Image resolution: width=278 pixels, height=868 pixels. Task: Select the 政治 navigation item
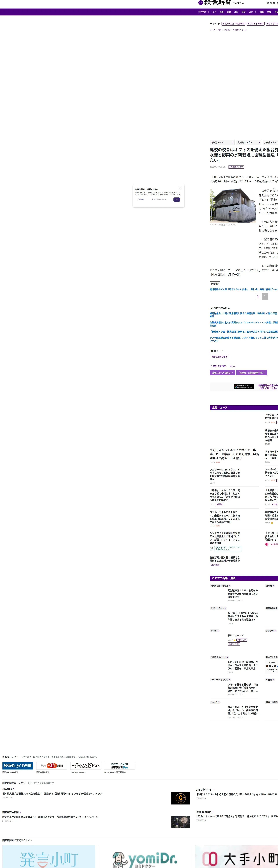[x=236, y=12]
